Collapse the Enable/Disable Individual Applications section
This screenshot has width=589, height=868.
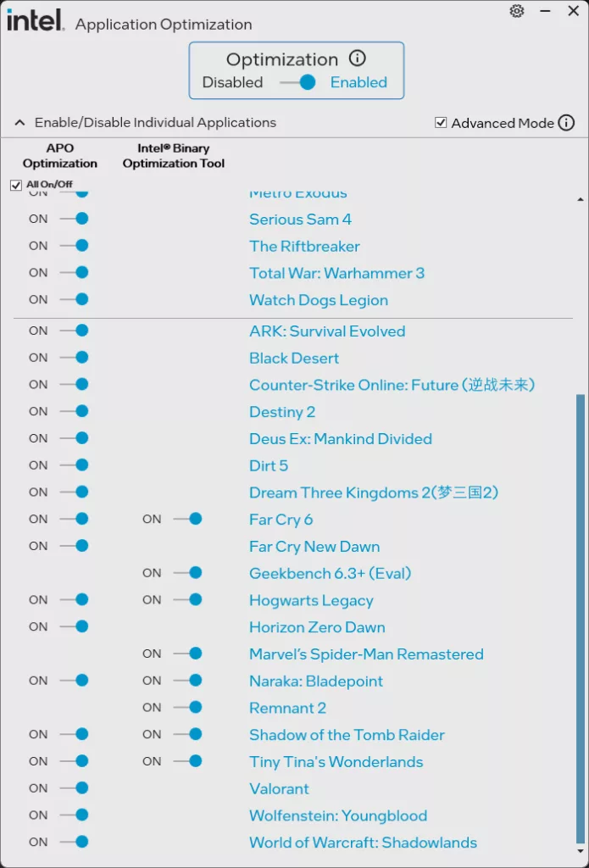pos(19,122)
